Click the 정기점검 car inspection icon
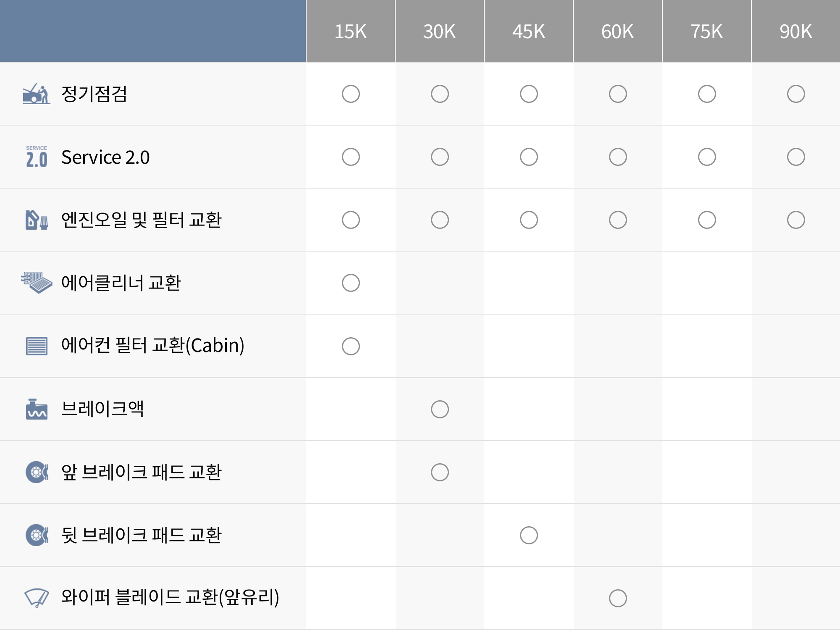The height and width of the screenshot is (630, 840). (x=37, y=94)
